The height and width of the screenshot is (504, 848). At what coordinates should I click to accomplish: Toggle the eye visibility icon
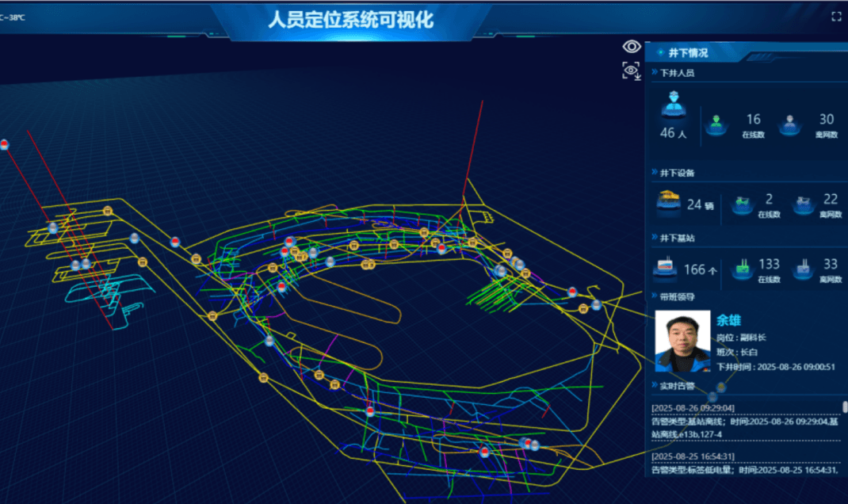[631, 47]
